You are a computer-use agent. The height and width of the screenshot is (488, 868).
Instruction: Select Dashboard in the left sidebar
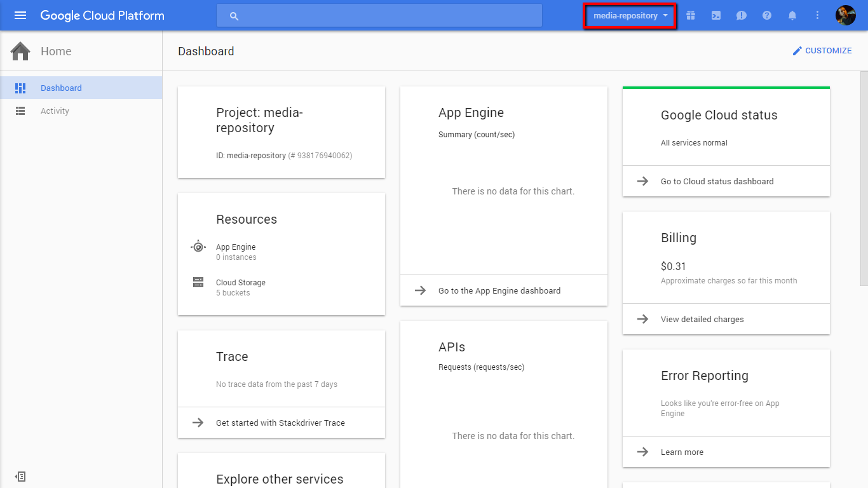click(61, 88)
